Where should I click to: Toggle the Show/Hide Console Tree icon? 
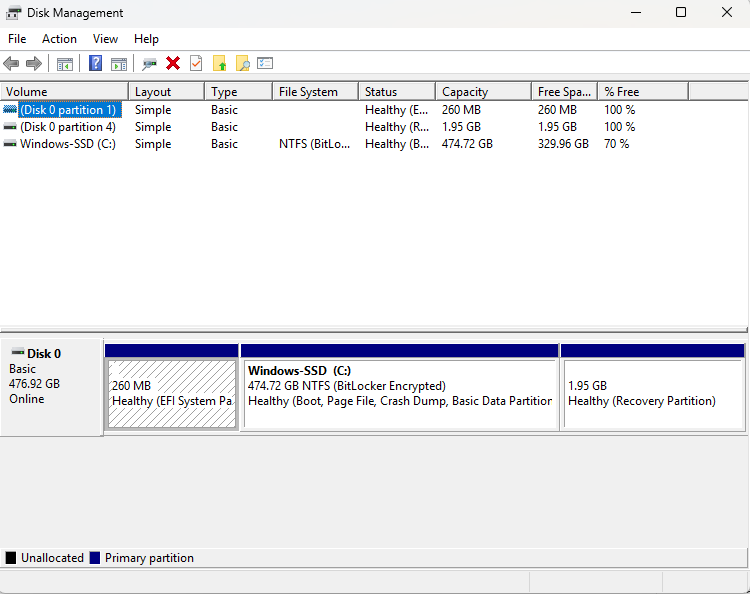pyautogui.click(x=65, y=64)
